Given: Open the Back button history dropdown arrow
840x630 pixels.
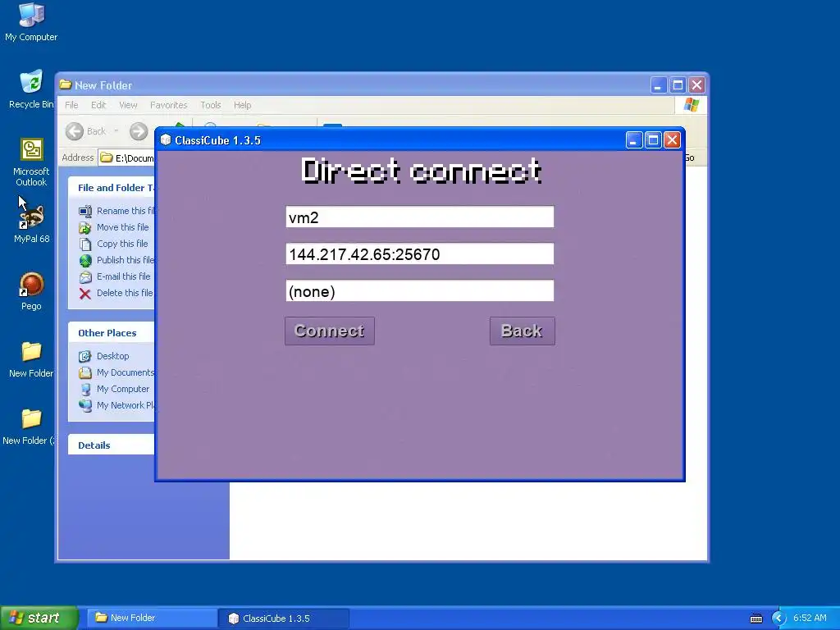Looking at the screenshot, I should pyautogui.click(x=116, y=131).
